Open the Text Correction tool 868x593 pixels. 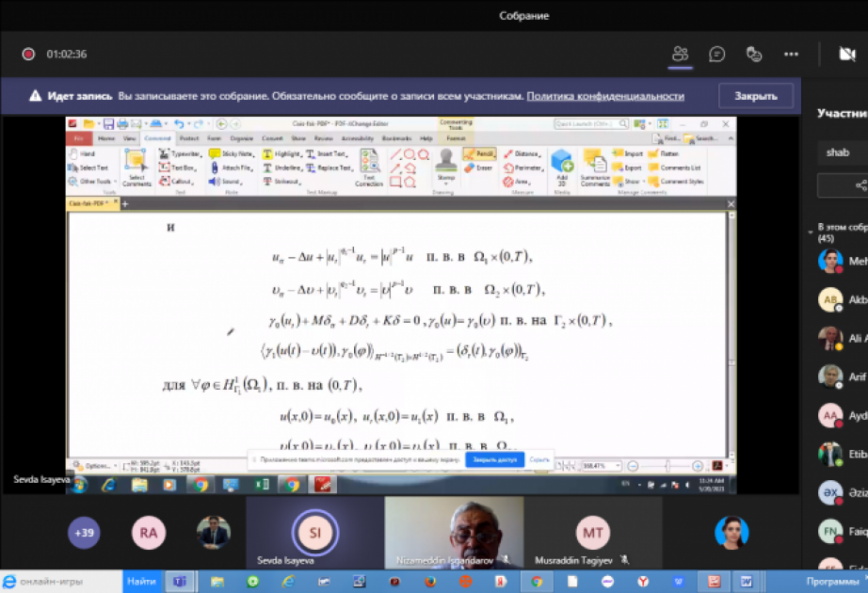click(369, 168)
